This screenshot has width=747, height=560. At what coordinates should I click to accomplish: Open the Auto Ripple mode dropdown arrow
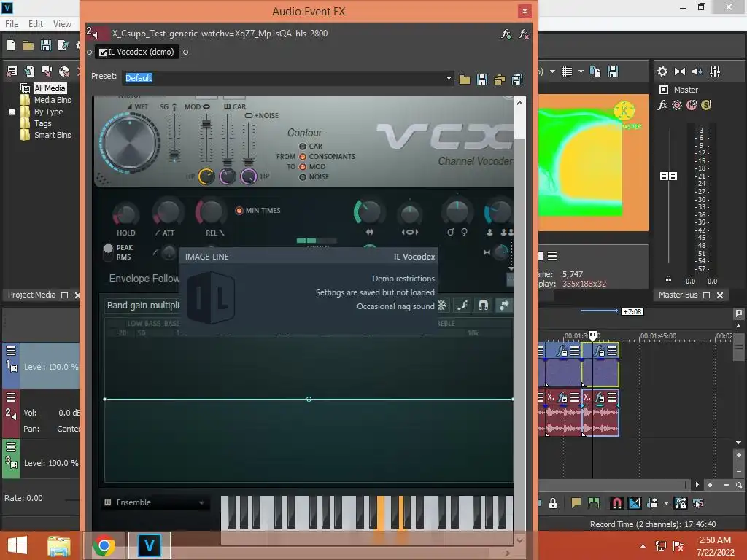coord(666,503)
